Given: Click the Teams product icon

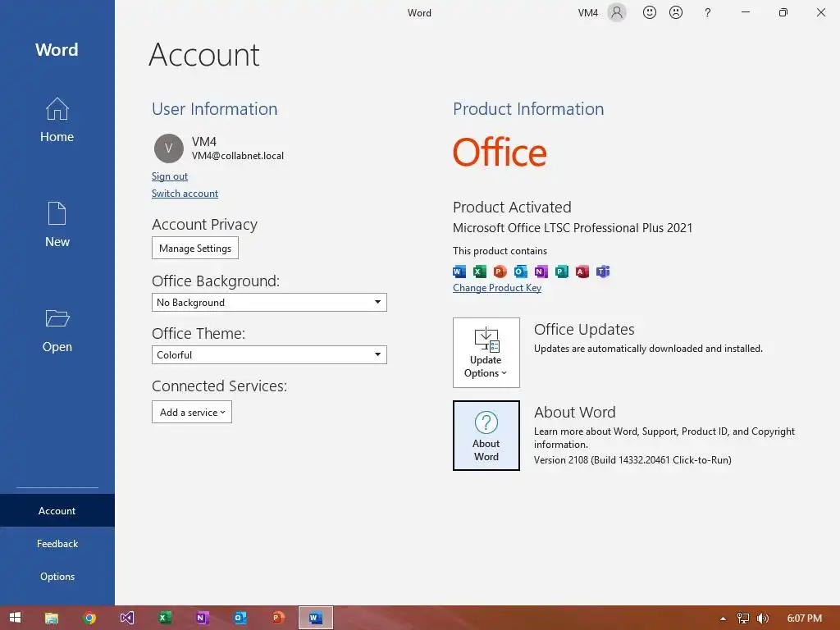Looking at the screenshot, I should coord(603,272).
